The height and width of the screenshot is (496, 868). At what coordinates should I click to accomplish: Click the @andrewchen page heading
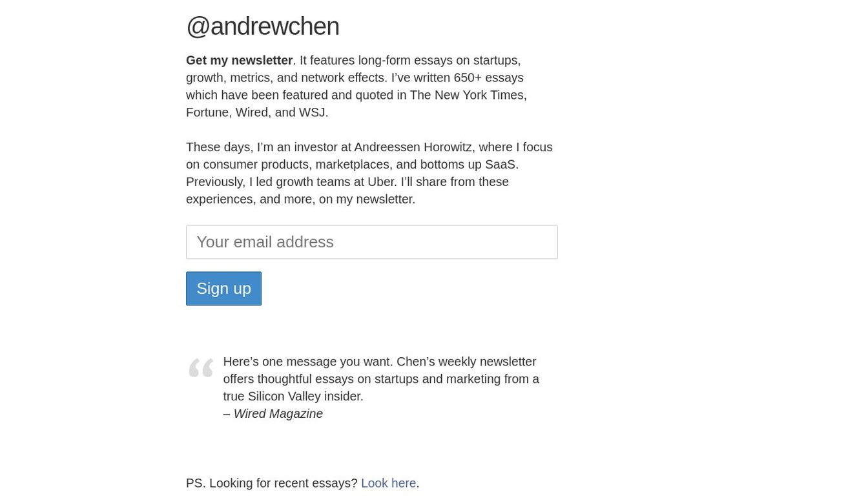pos(262,26)
